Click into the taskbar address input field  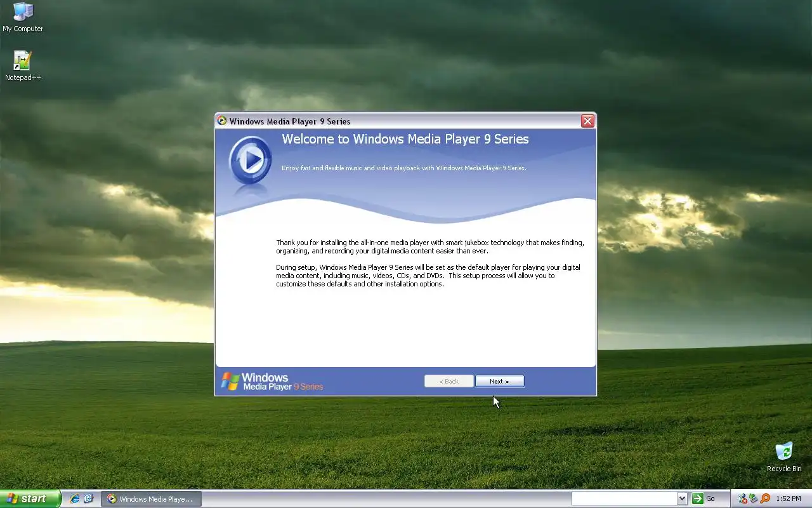coord(624,498)
